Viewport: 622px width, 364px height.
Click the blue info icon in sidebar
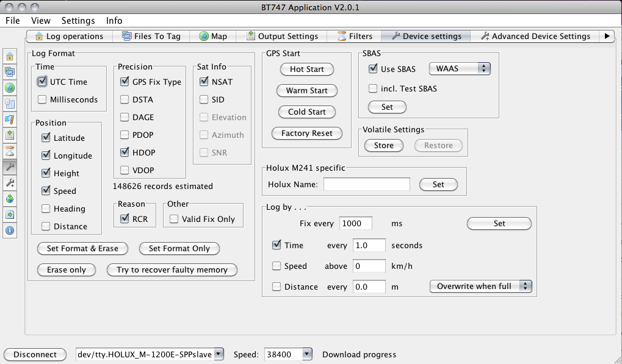(x=10, y=230)
